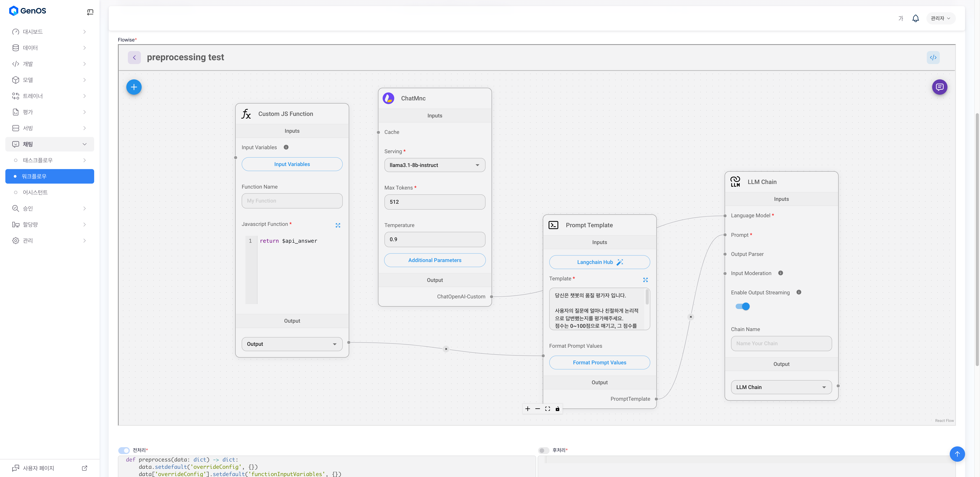Click the API code embed icon

point(933,57)
